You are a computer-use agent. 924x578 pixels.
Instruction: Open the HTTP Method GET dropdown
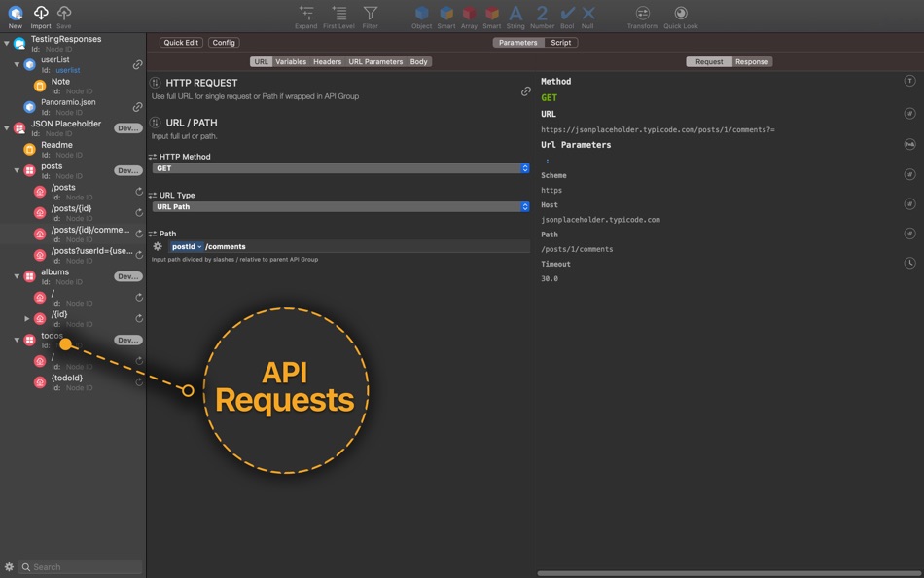point(340,168)
